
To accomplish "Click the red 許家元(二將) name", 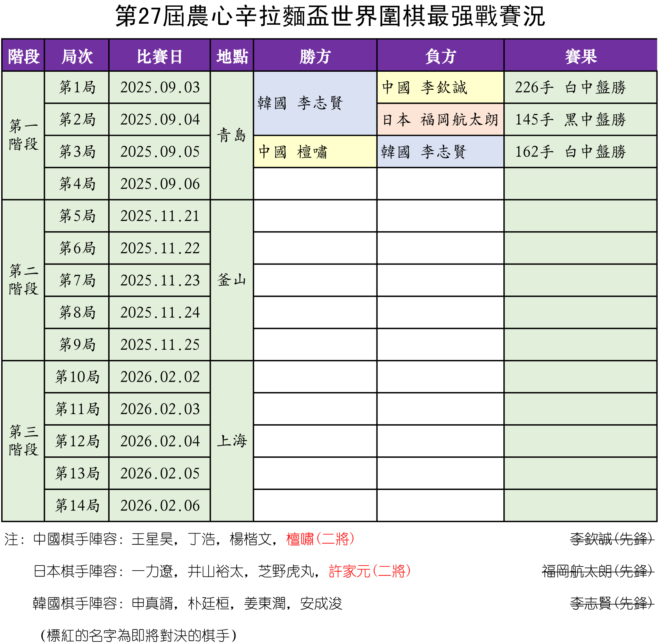I will (370, 571).
